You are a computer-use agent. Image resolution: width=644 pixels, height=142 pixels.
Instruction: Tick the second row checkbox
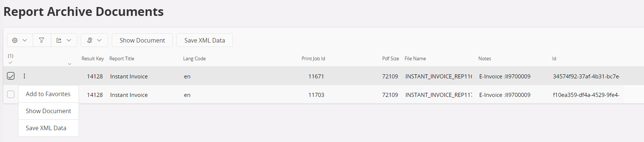coord(11,94)
